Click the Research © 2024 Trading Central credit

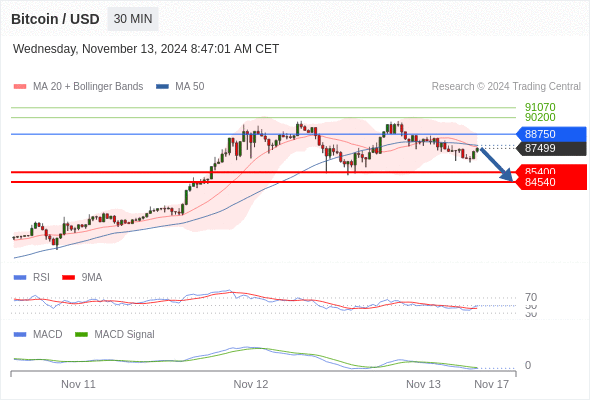tap(506, 87)
